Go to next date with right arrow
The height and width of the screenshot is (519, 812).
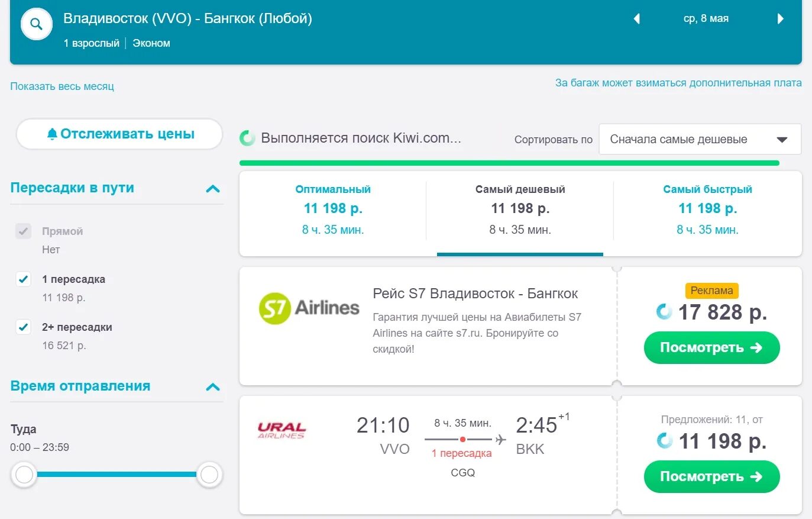tap(780, 19)
